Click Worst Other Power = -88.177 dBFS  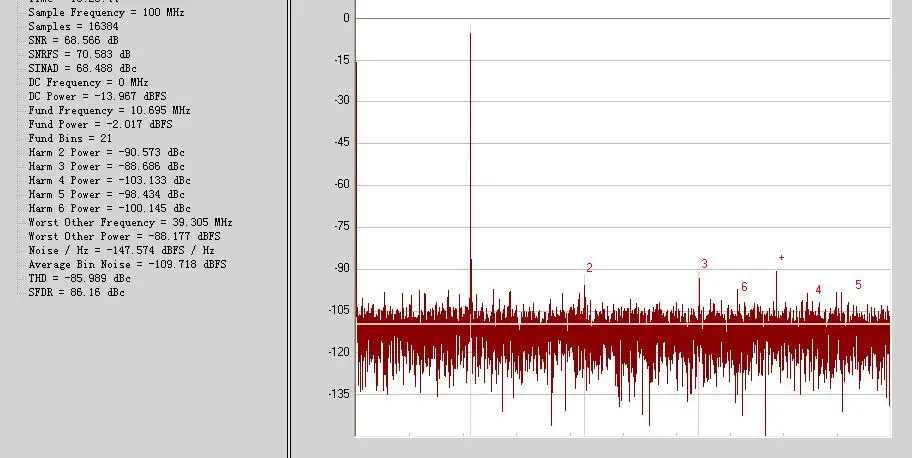tap(124, 236)
